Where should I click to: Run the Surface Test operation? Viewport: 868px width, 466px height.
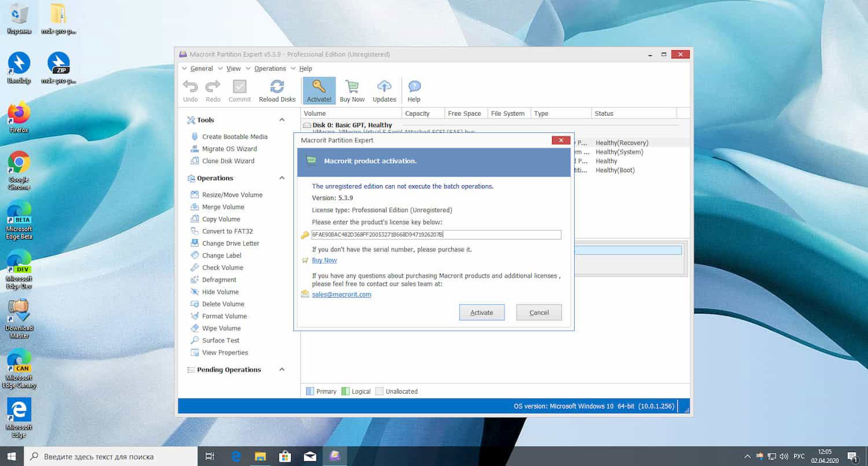coord(220,341)
